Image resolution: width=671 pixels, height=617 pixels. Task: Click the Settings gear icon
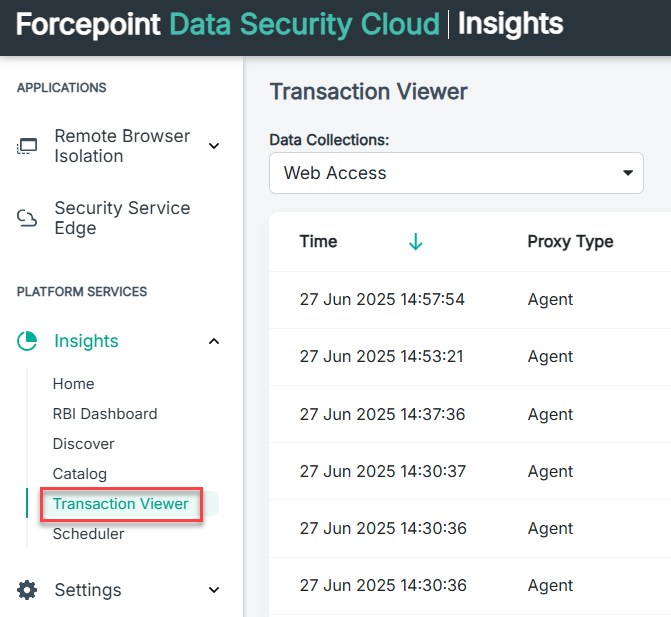coord(27,590)
